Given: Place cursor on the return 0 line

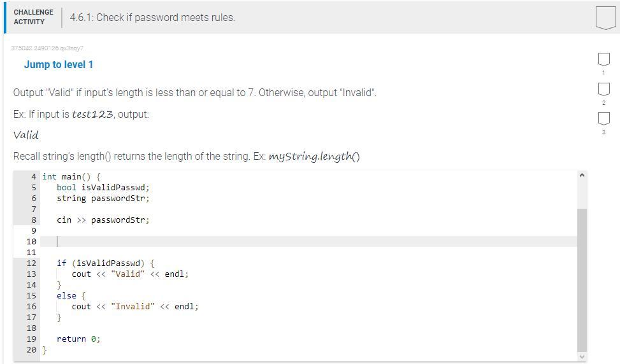Looking at the screenshot, I should tap(78, 339).
